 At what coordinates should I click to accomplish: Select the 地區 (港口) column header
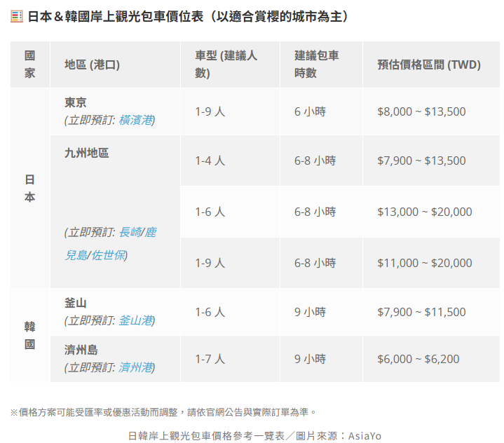[x=92, y=64]
